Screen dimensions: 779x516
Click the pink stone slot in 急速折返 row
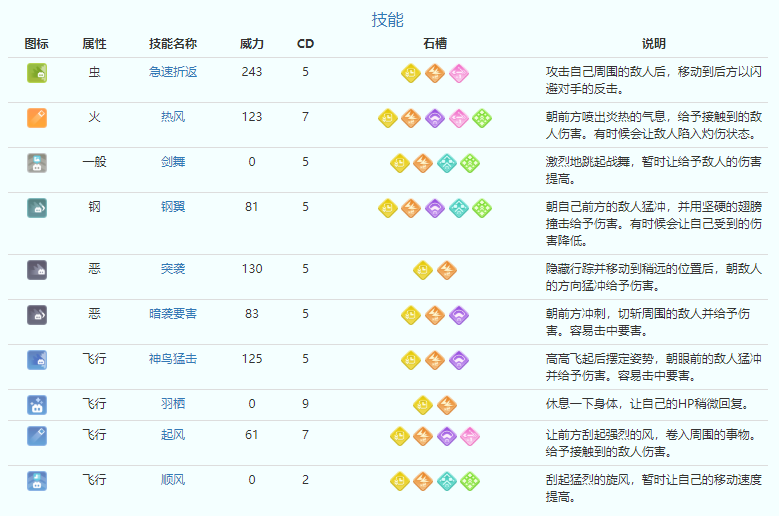point(459,74)
